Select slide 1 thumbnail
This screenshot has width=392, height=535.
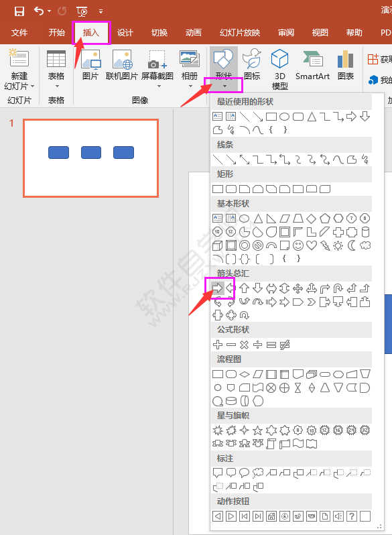click(x=90, y=158)
